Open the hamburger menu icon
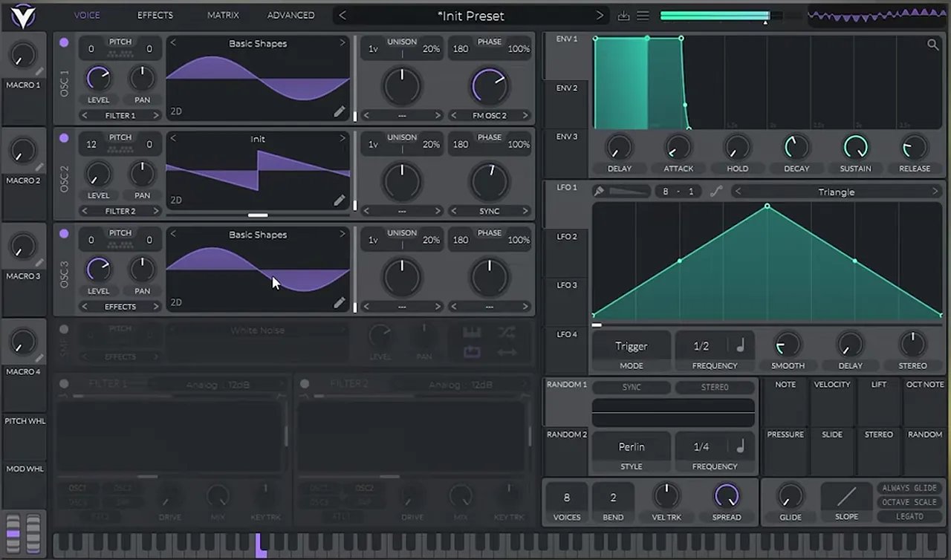The height and width of the screenshot is (560, 951). coord(643,16)
